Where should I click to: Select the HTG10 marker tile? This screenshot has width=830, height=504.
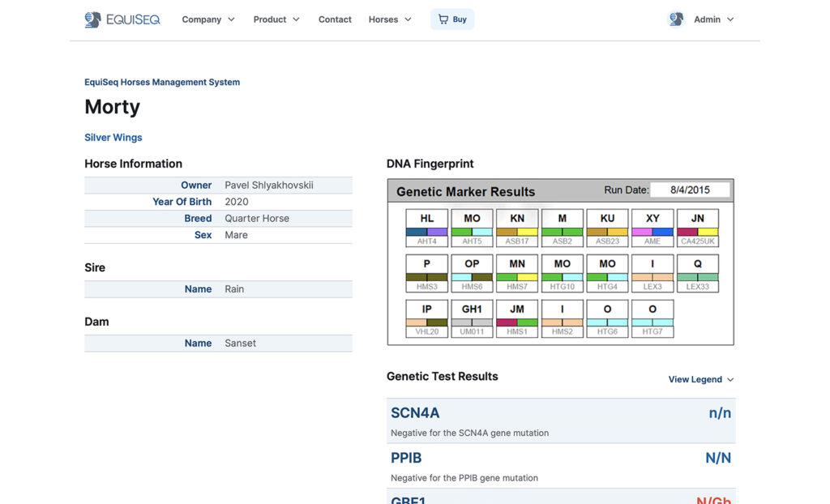[563, 274]
